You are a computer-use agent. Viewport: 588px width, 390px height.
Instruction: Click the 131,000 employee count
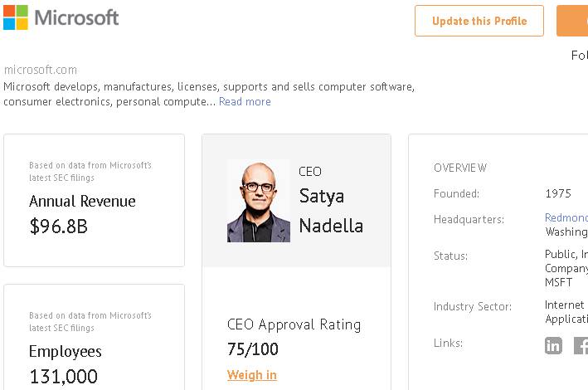click(x=63, y=377)
